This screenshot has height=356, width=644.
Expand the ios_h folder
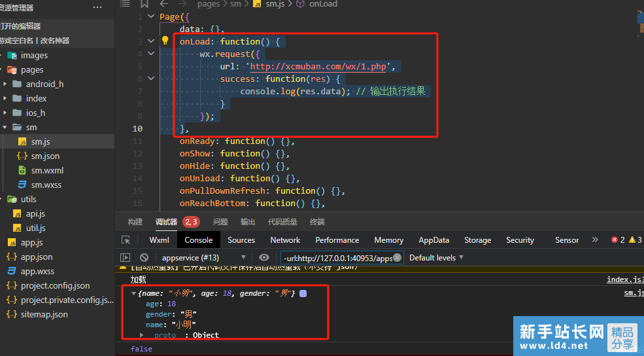point(57,113)
